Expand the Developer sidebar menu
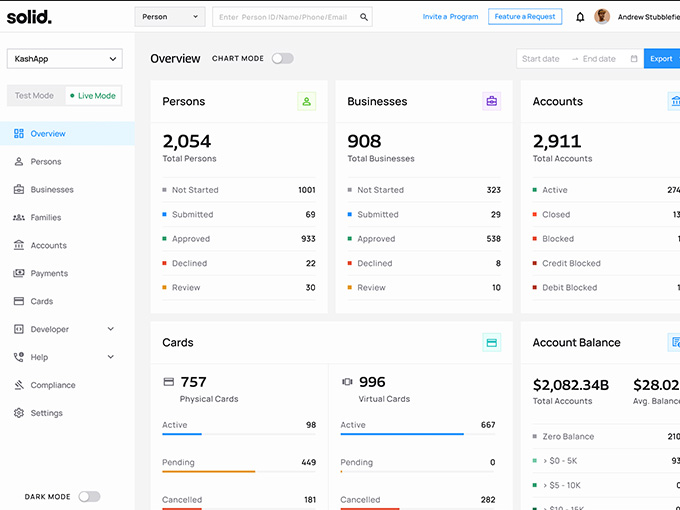Viewport: 680px width, 510px height. pyautogui.click(x=110, y=329)
